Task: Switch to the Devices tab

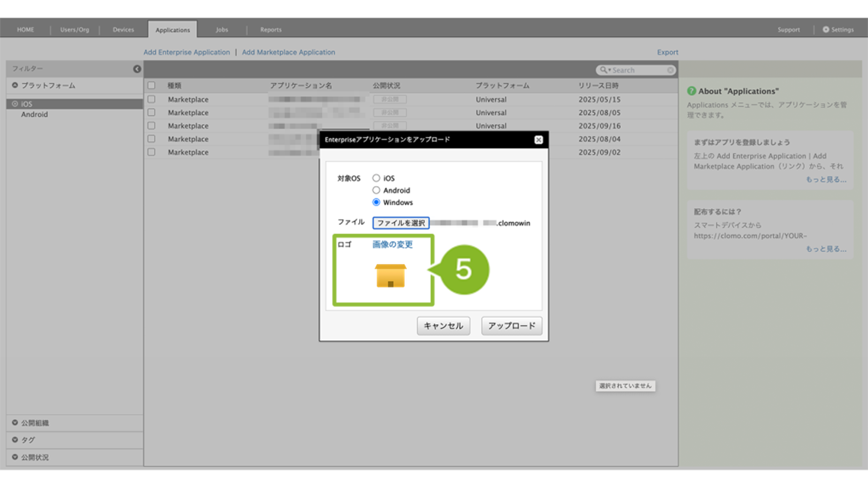Action: [x=123, y=29]
